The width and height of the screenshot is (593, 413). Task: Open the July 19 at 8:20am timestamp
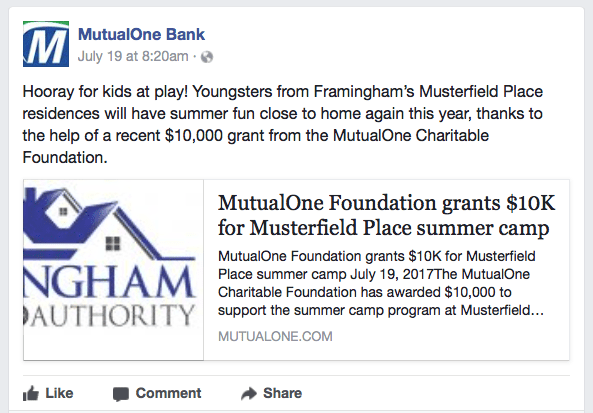(x=133, y=56)
